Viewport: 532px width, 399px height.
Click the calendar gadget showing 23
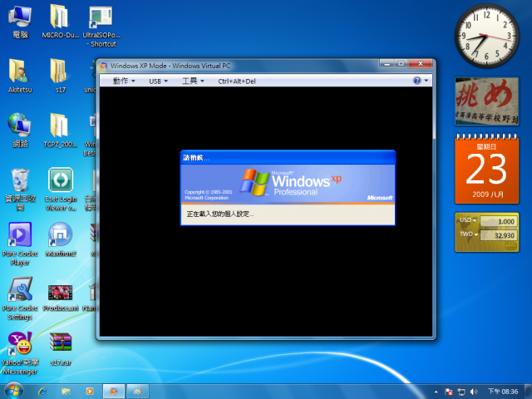[486, 169]
